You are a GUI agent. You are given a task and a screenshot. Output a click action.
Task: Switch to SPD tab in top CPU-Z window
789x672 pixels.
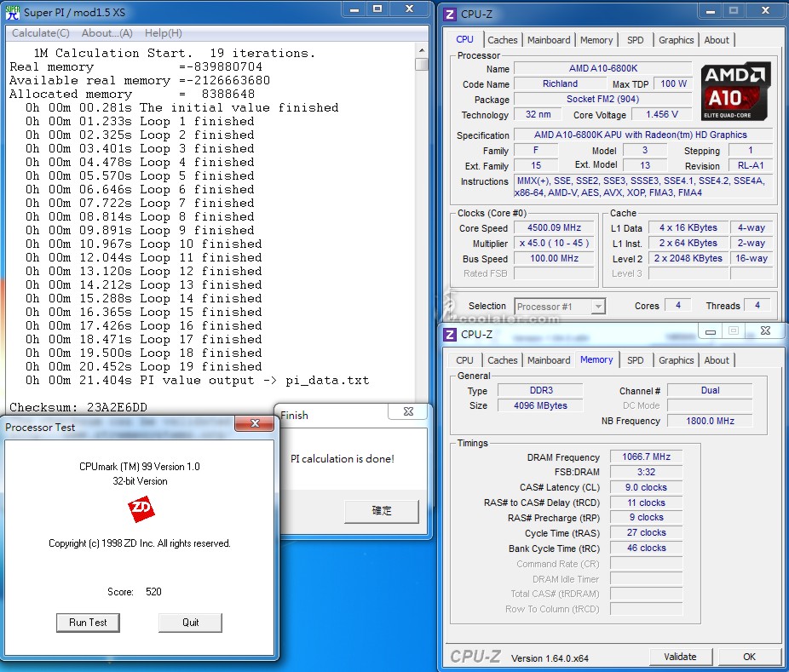pos(635,40)
